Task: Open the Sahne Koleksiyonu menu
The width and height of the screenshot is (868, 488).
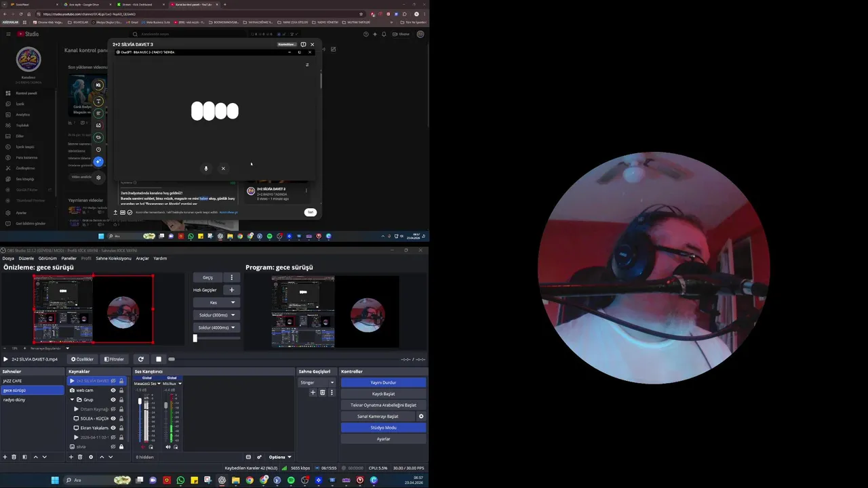Action: (x=113, y=258)
